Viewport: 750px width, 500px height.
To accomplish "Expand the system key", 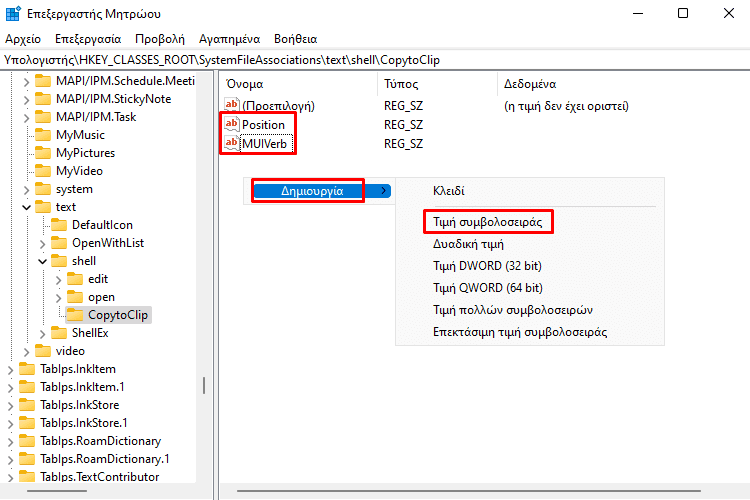I will pyautogui.click(x=26, y=190).
